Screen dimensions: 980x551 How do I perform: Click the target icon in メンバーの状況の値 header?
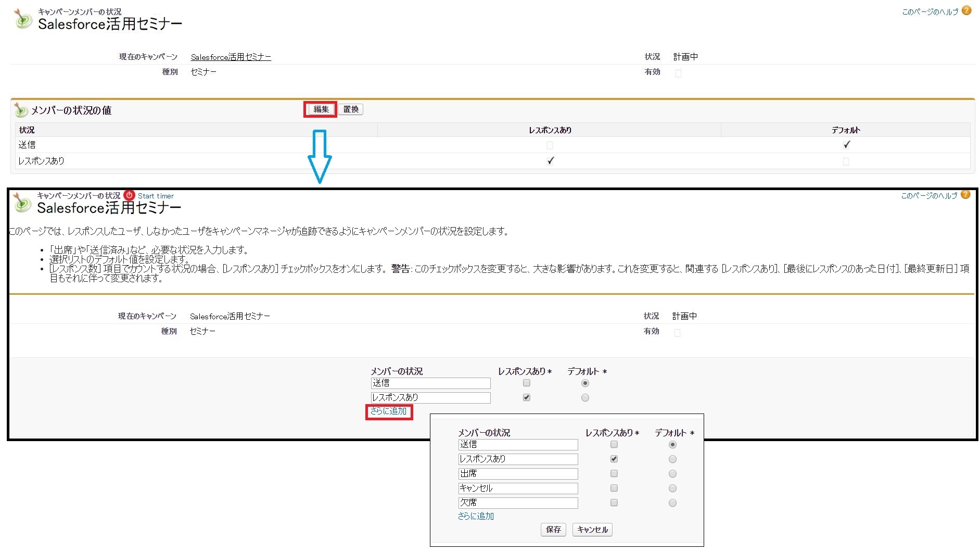(21, 110)
